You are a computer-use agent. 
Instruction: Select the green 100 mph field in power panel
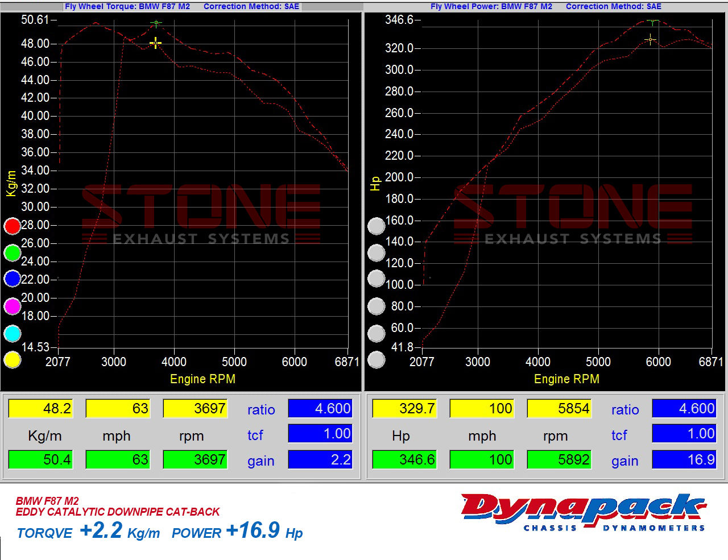point(482,459)
